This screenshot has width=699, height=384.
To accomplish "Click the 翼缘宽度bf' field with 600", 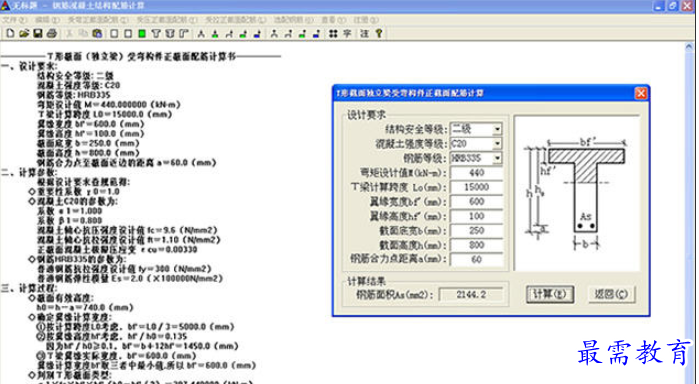I will tap(477, 202).
